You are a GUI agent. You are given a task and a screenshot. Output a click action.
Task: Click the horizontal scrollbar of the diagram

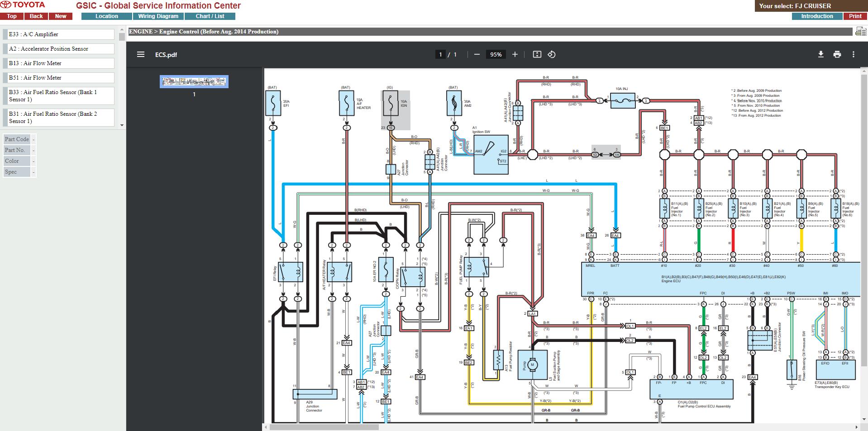point(324,427)
